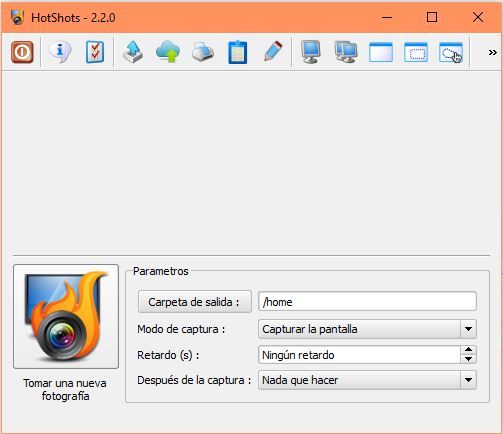This screenshot has width=503, height=434.
Task: Capture window icon in toolbar
Action: pos(381,52)
